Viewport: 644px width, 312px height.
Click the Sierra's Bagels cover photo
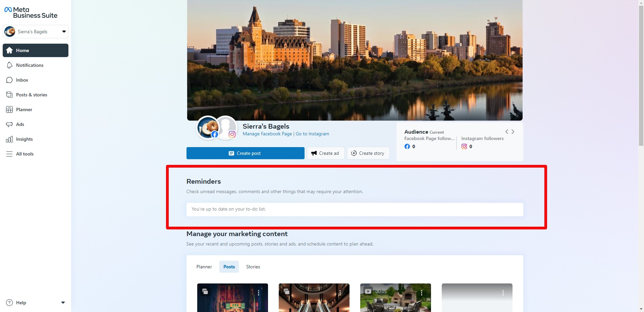[x=355, y=60]
